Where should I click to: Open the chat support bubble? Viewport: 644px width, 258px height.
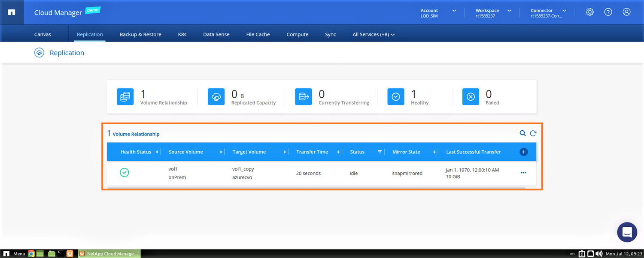pos(627,232)
